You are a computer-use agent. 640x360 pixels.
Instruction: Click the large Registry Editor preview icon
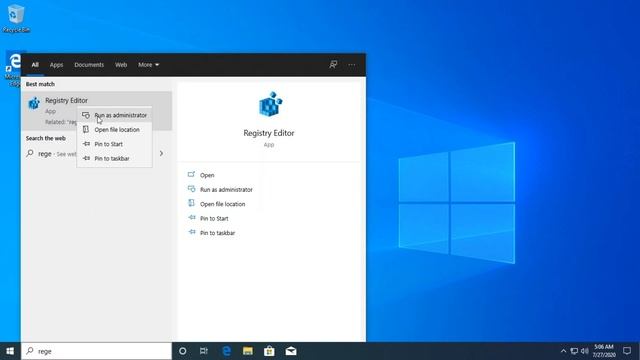(x=271, y=104)
